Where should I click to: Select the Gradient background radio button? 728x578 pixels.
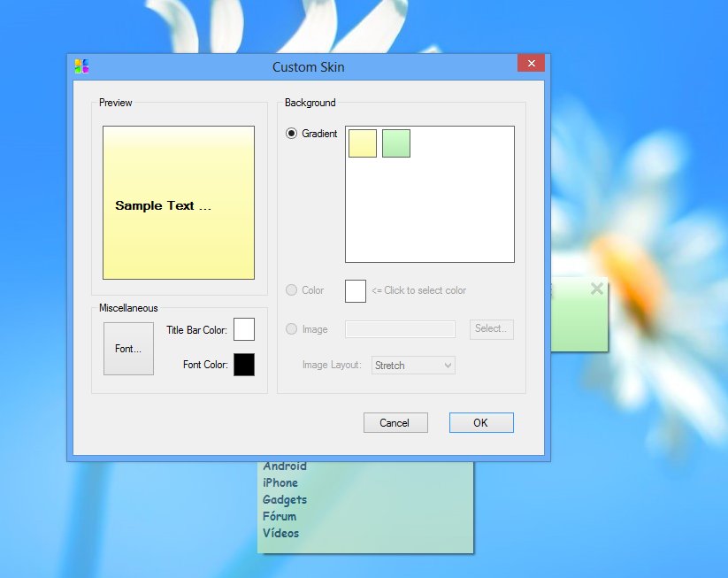coord(292,134)
